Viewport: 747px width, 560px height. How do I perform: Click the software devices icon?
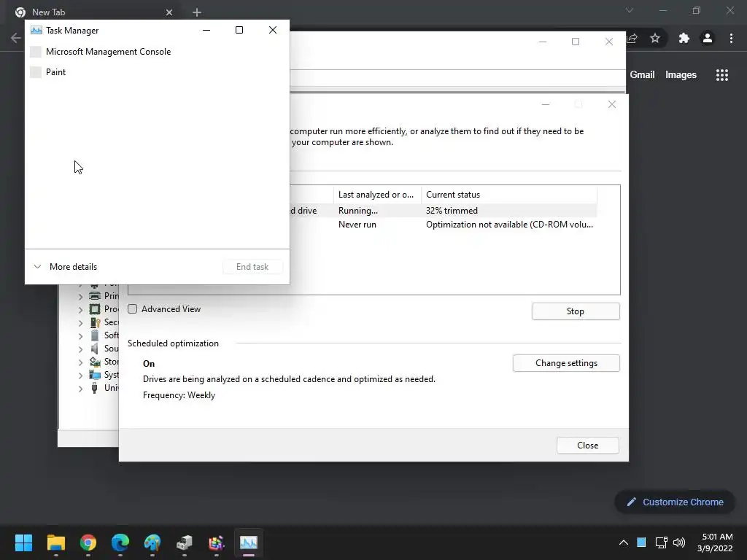(95, 335)
